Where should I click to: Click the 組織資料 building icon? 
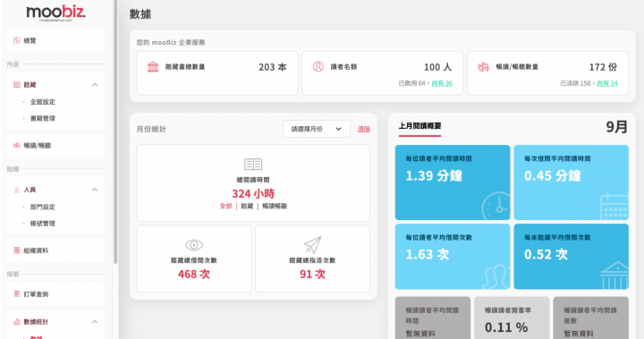click(17, 250)
